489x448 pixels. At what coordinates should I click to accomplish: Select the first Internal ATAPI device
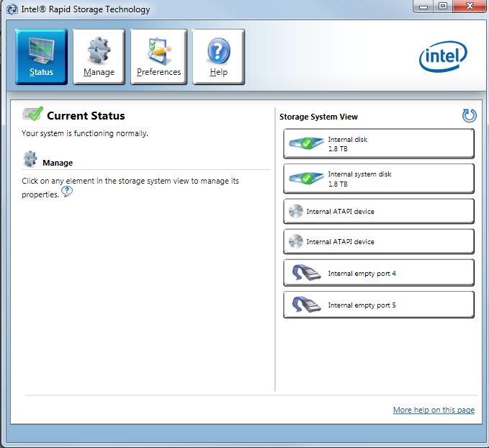(379, 211)
